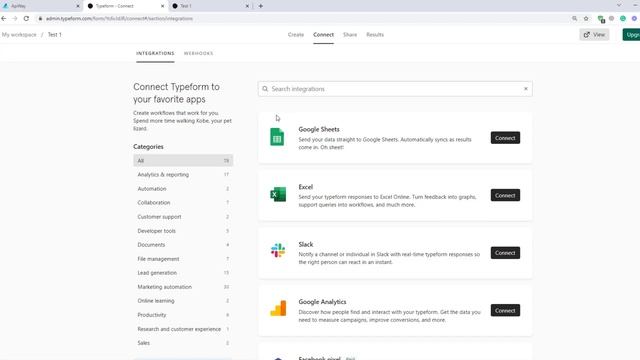The width and height of the screenshot is (640, 360).
Task: Filter by Lead generation category
Action: (x=183, y=273)
